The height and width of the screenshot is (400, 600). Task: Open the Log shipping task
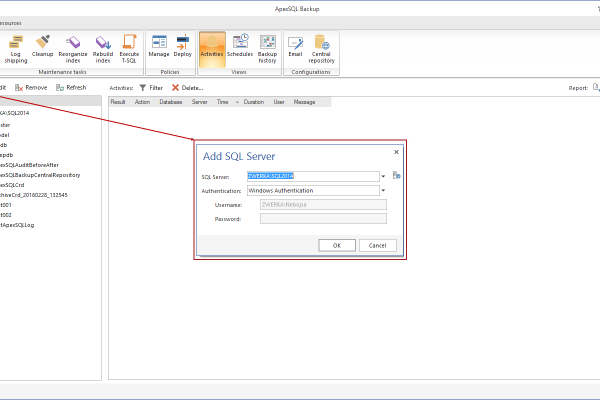click(x=16, y=49)
